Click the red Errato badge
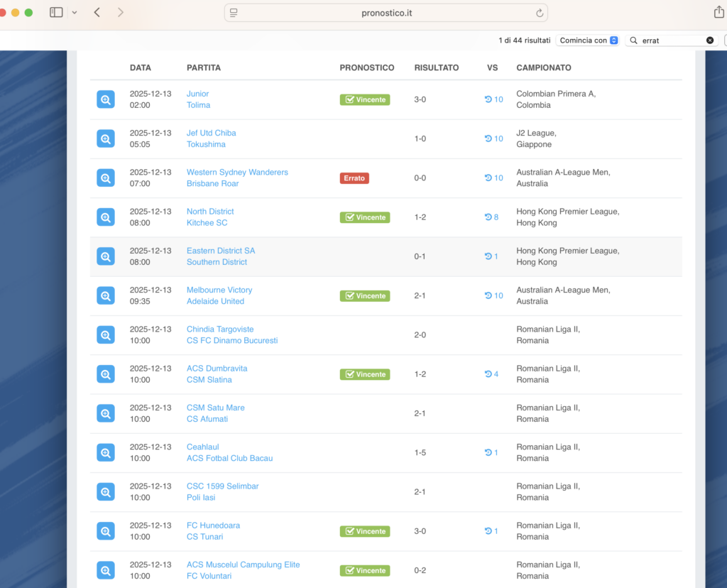Viewport: 727px width, 588px height. click(x=354, y=178)
